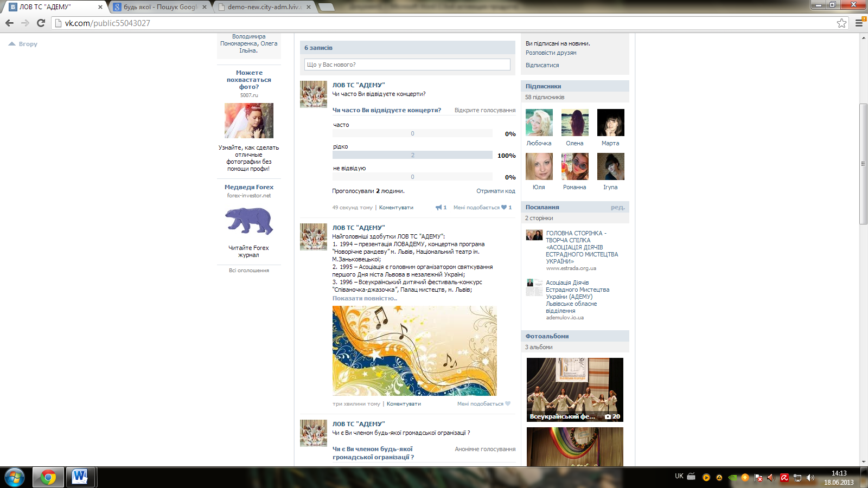Open subscriber Олена's avatar

click(x=575, y=123)
